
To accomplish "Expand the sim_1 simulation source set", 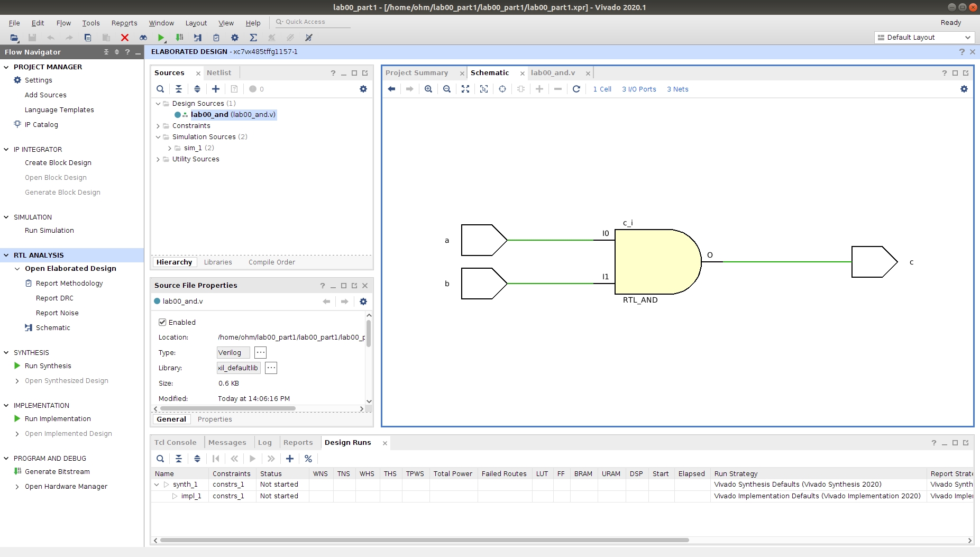I will (170, 148).
